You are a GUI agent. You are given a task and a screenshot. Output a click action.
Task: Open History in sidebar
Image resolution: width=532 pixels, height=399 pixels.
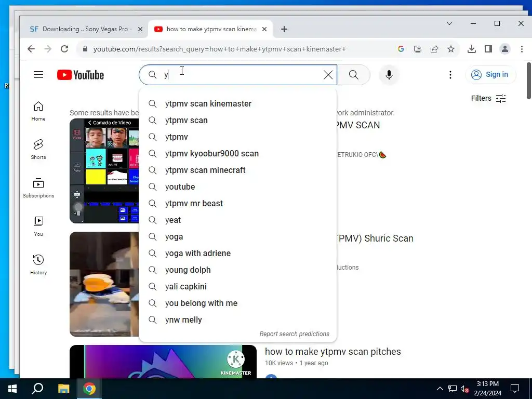38,264
